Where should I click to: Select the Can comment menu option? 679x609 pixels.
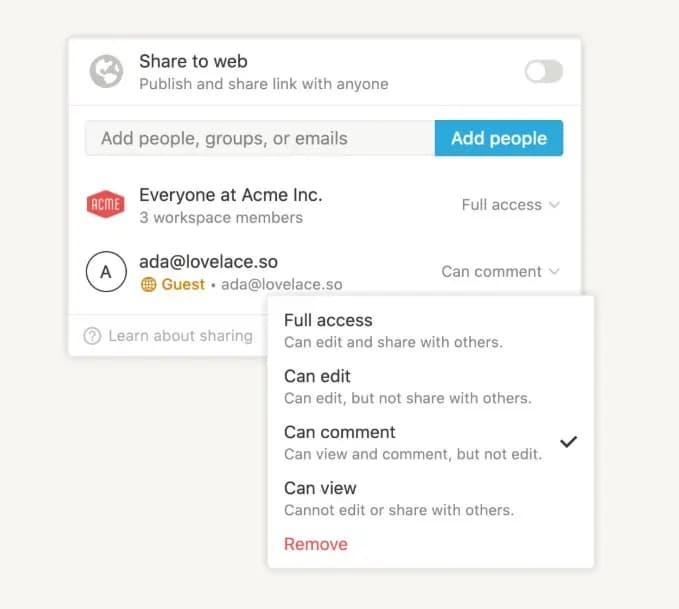[431, 443]
